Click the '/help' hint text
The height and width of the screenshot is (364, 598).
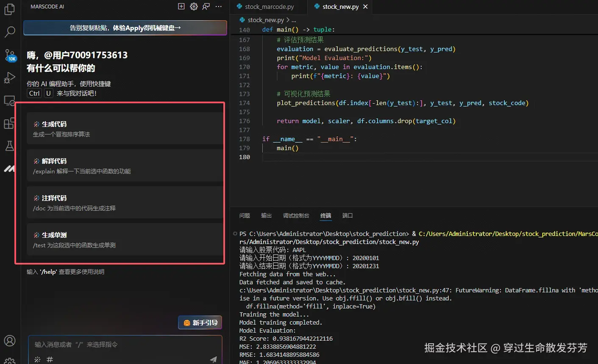[x=48, y=272]
